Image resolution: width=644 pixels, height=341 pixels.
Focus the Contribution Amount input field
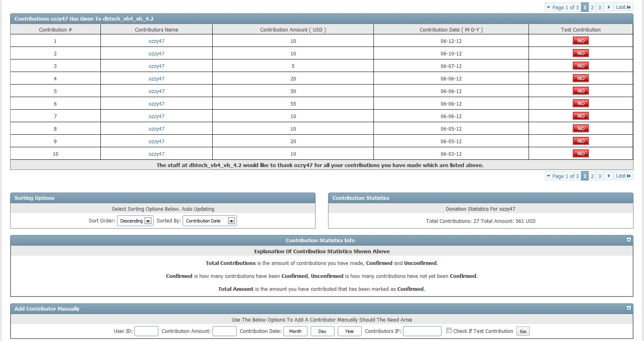[x=224, y=331]
